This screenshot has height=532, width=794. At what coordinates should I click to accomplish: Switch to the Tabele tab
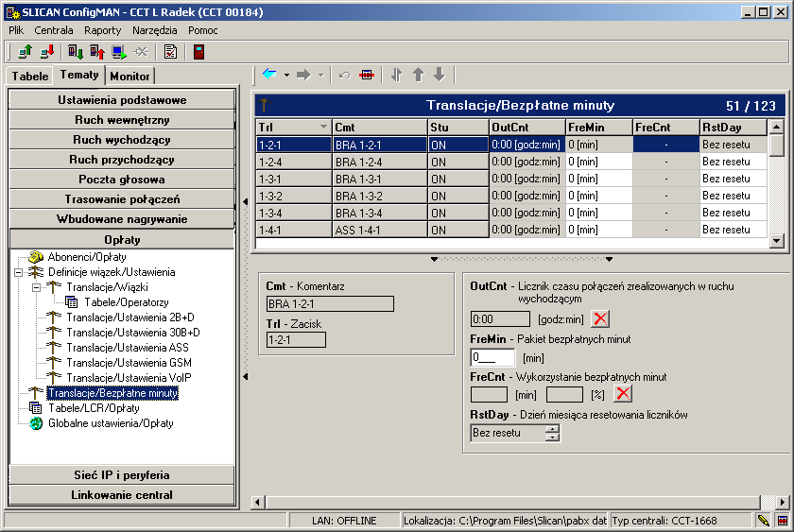click(x=30, y=76)
